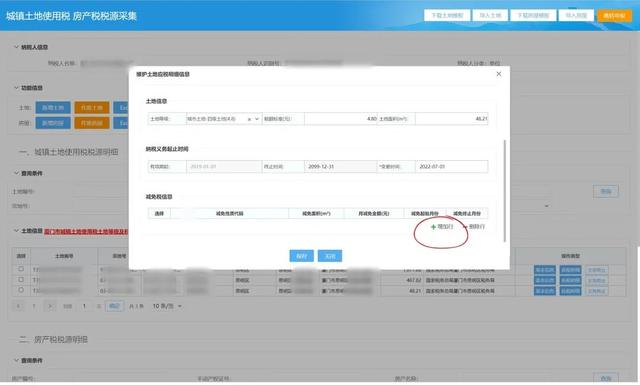Open the dropdown arrow right of query conditions
640x385 pixels.
coord(547,206)
